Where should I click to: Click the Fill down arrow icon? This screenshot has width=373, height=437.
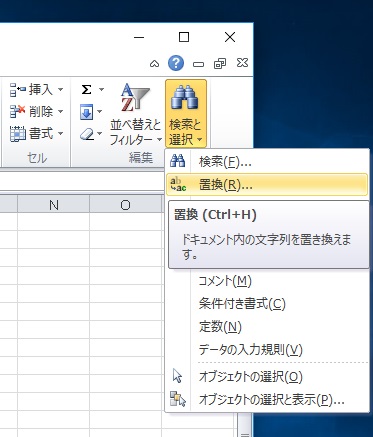tap(86, 112)
